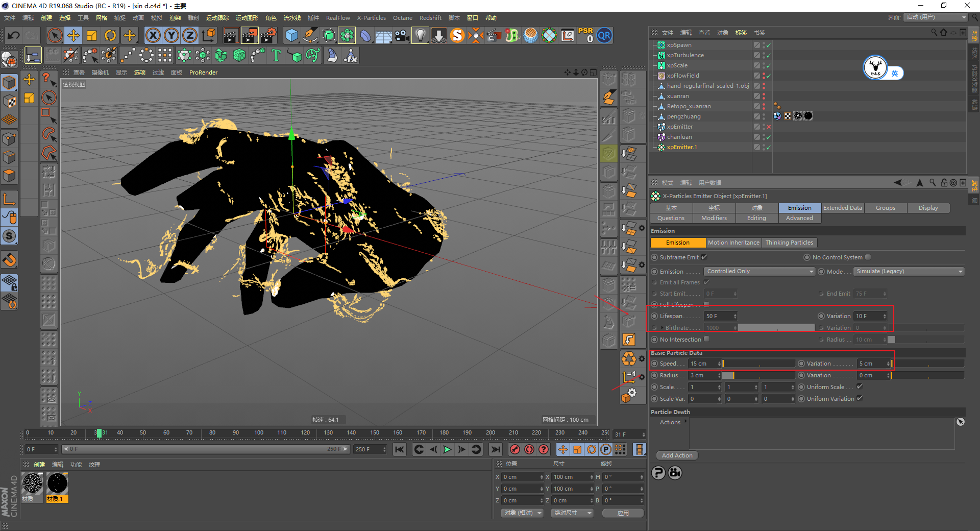Enable the No Intersection checkbox
The width and height of the screenshot is (980, 531).
(706, 339)
